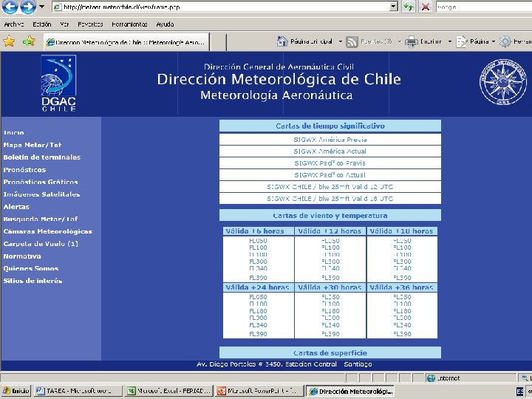Switch to TAREA - Microsoft Word taskbar window
The height and width of the screenshot is (399, 532).
coord(78,391)
